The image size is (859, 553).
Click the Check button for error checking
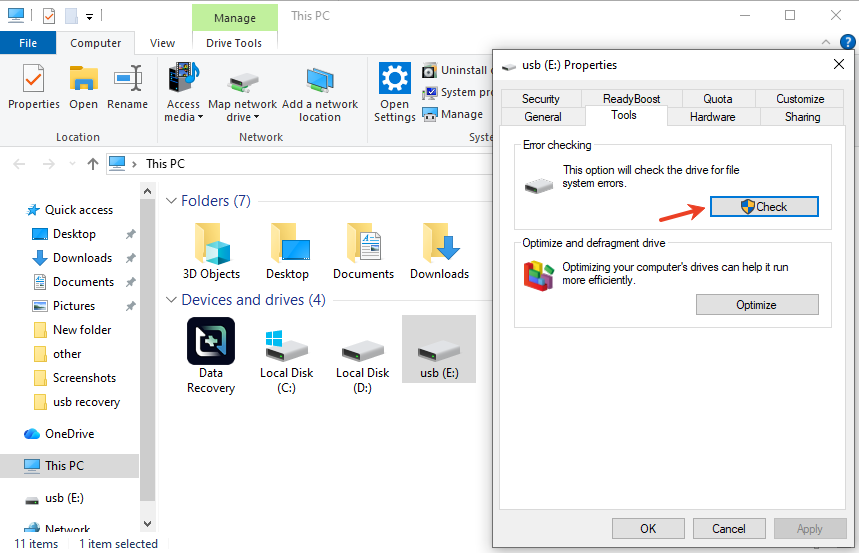click(x=764, y=207)
